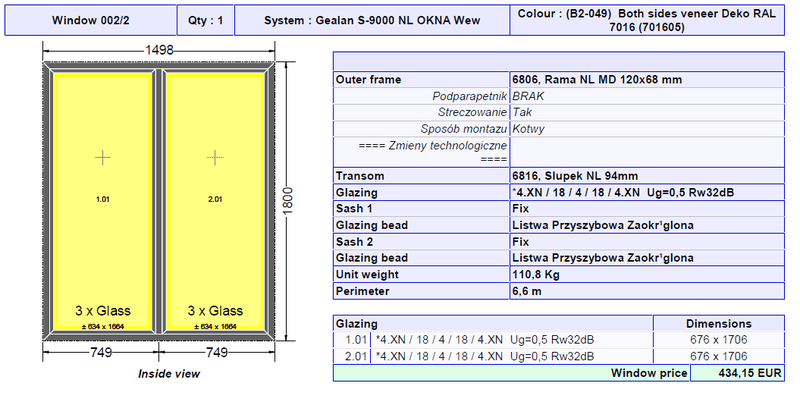Viewport: 800px width, 405px height.
Task: Select the right yellow glass pane 2.01
Action: click(x=215, y=200)
